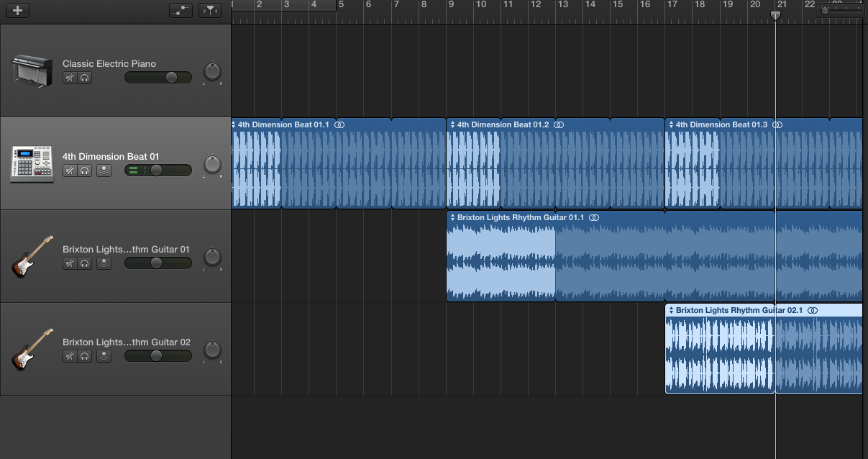Click the loop icon on 4th Dimension Beat 01.3
Viewport: 868px width, 459px height.
click(777, 124)
